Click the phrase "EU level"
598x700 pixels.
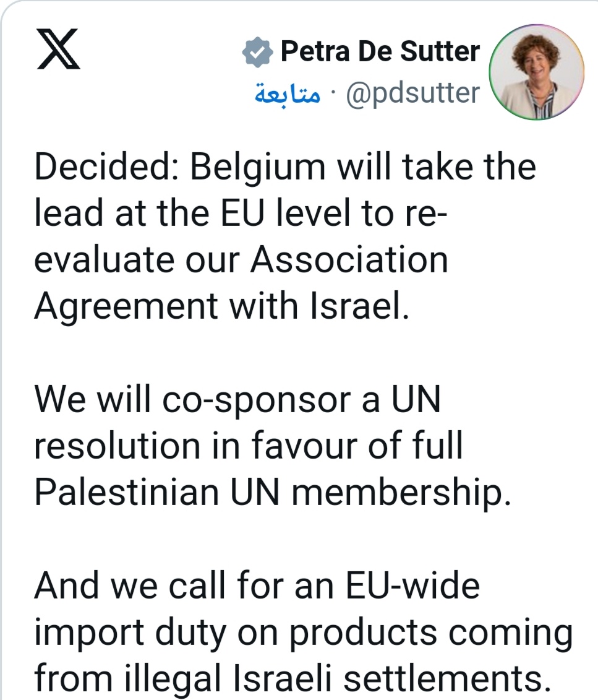point(288,212)
